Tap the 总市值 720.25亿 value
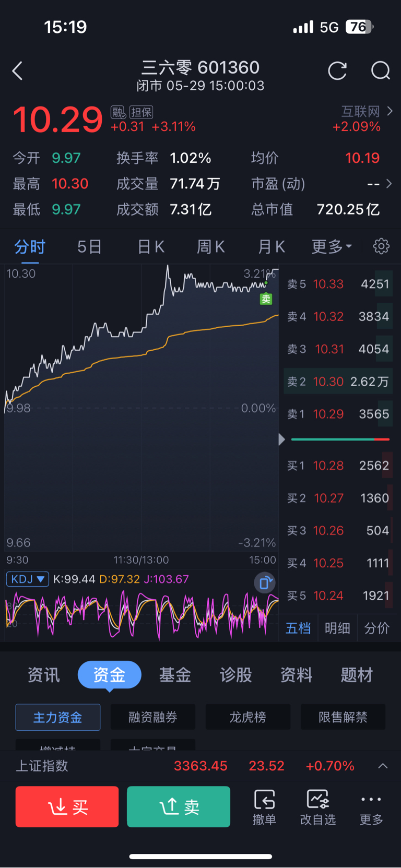401x868 pixels. pos(348,209)
